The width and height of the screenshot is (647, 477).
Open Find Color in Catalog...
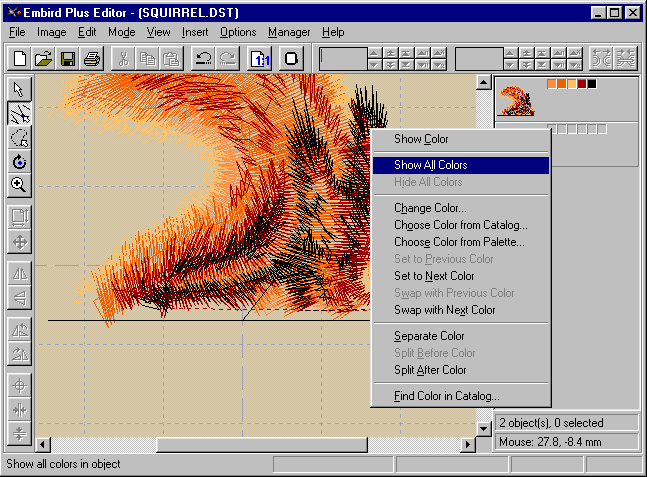[x=461, y=396]
